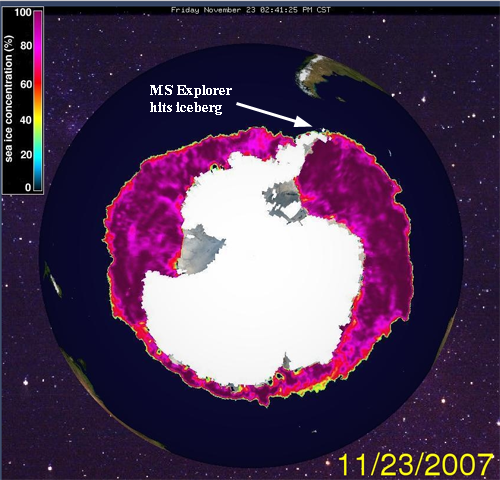Viewport: 500px width, 480px height.
Task: Click the yellow 11/23/2007 date stamp
Action: coord(415,465)
